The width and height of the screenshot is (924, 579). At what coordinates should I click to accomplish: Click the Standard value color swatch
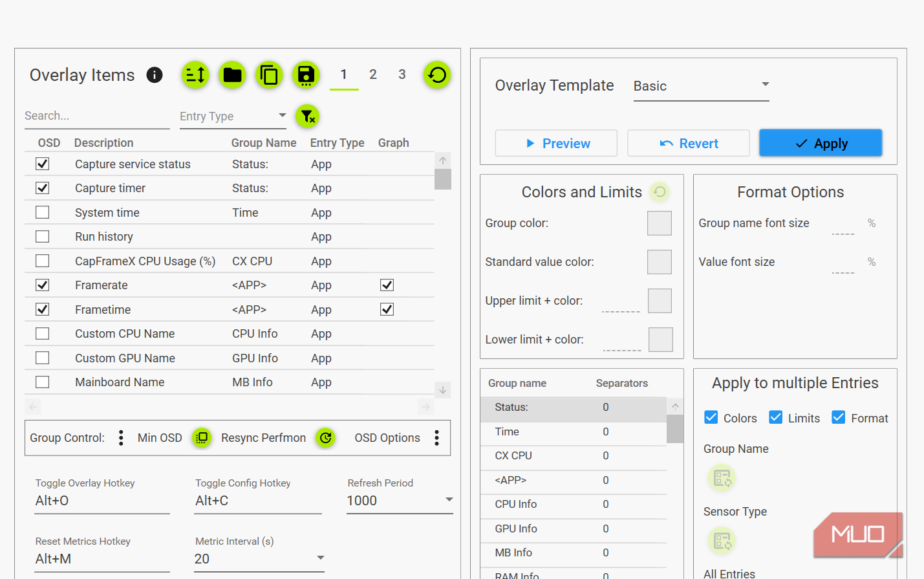(660, 262)
